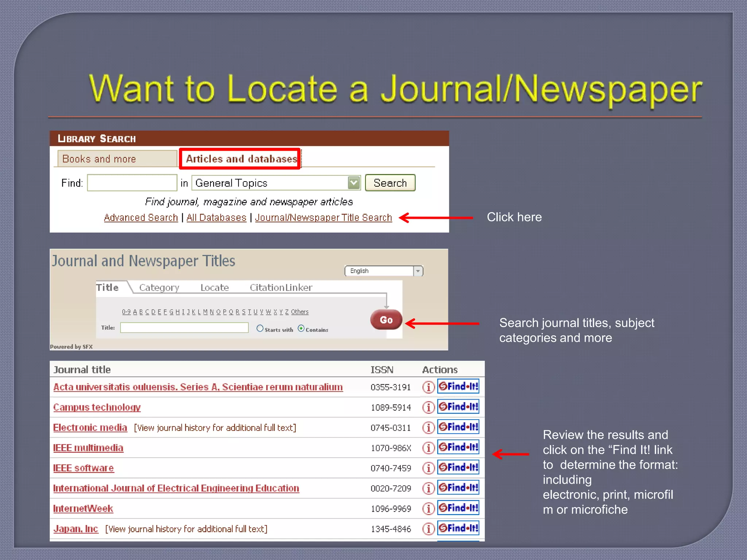Click the Journal title column header

click(x=82, y=370)
